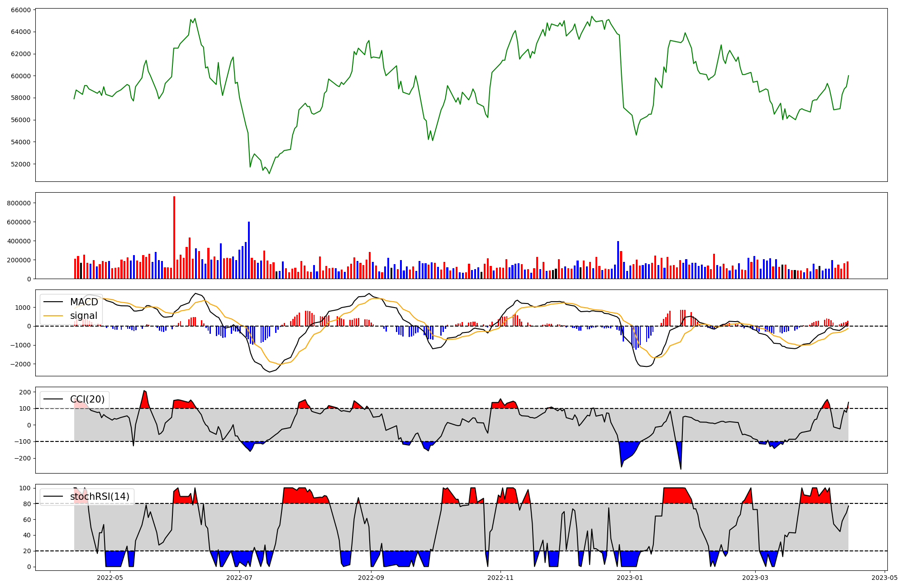Click the 66000 price axis label
This screenshot has width=905, height=588.
pyautogui.click(x=20, y=10)
